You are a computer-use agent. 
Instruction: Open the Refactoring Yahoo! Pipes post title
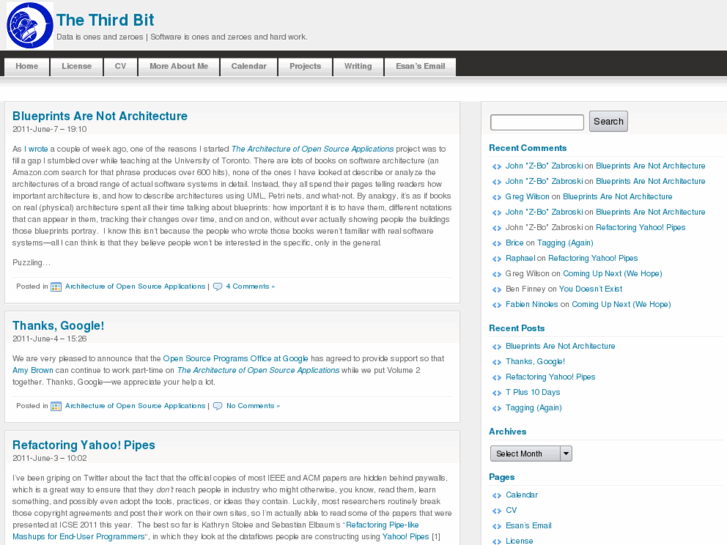tap(83, 445)
